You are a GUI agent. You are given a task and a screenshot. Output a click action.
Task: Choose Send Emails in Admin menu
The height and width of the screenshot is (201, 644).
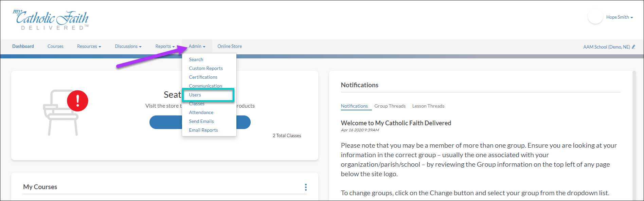201,121
